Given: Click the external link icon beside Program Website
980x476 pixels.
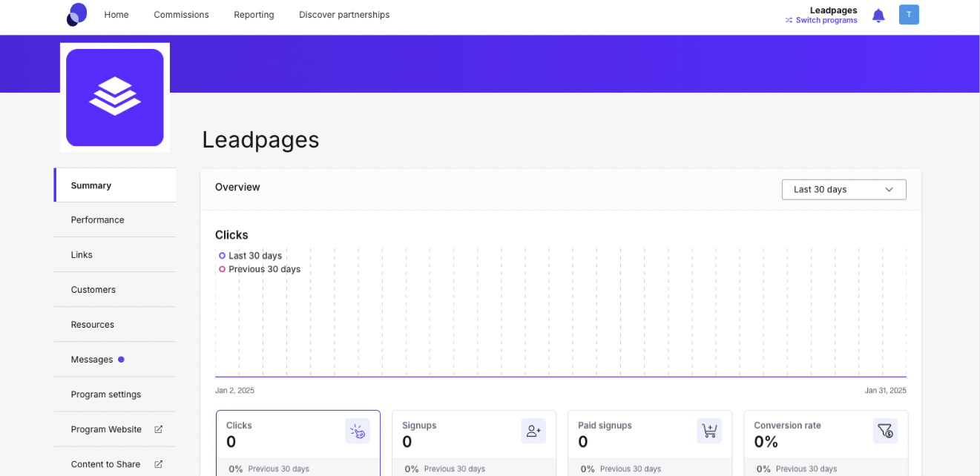Looking at the screenshot, I should [158, 429].
